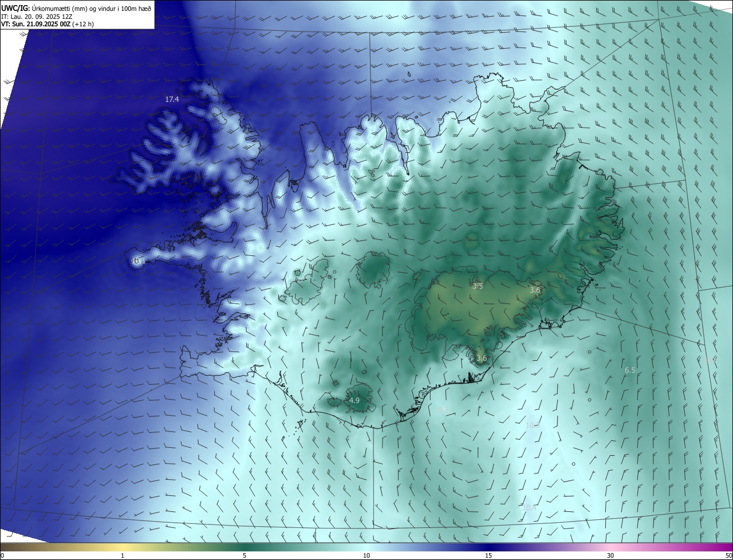Select the 17.4 value over the Westfjords
The image size is (733, 560).
[x=172, y=100]
